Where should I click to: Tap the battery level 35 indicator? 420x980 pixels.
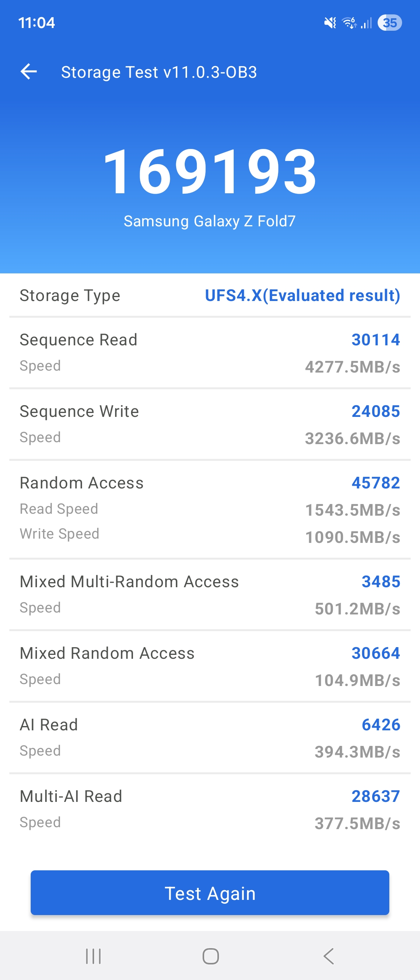coord(390,23)
